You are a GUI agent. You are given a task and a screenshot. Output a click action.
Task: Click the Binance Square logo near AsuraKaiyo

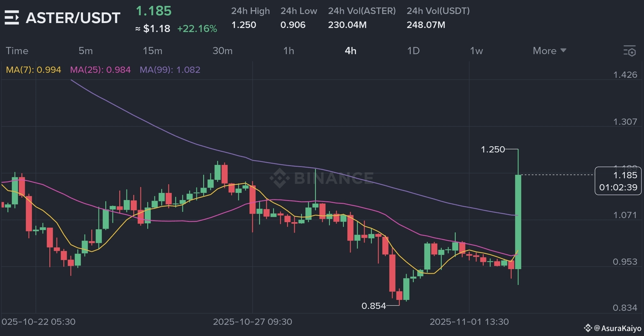tap(587, 328)
